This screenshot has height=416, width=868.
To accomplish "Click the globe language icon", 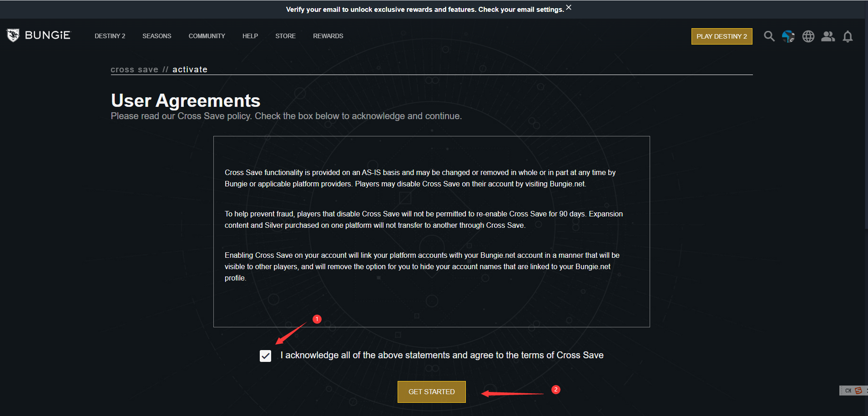I will (x=808, y=36).
